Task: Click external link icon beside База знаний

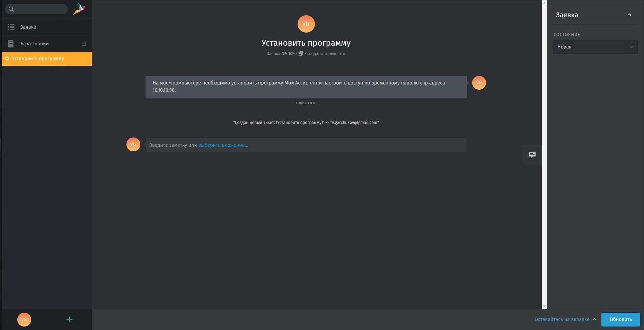Action: point(84,44)
